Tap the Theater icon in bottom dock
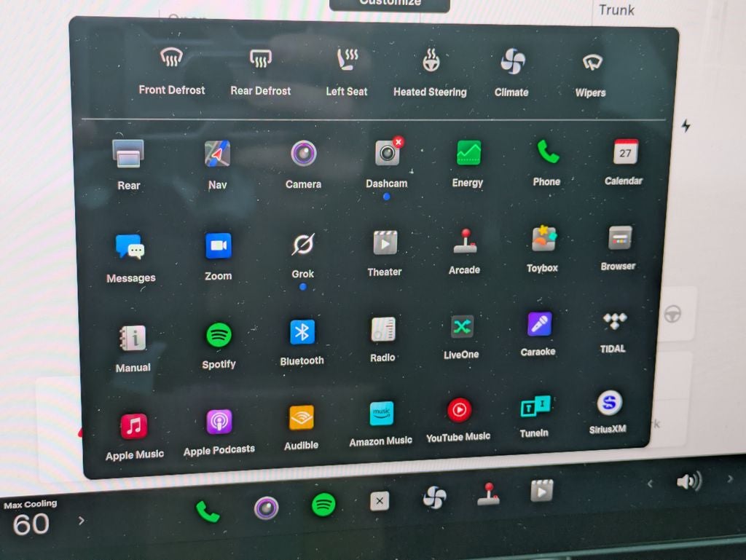746x560 pixels. pyautogui.click(x=542, y=491)
